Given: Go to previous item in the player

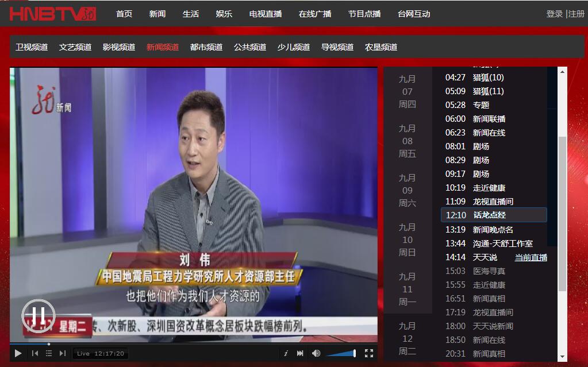Looking at the screenshot, I should point(35,353).
